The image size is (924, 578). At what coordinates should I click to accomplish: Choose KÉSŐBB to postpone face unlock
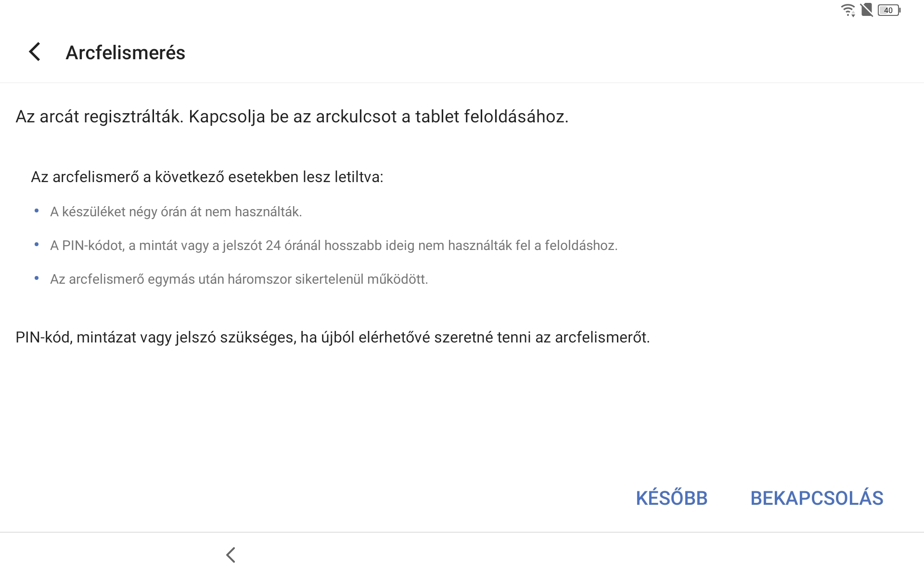[671, 498]
